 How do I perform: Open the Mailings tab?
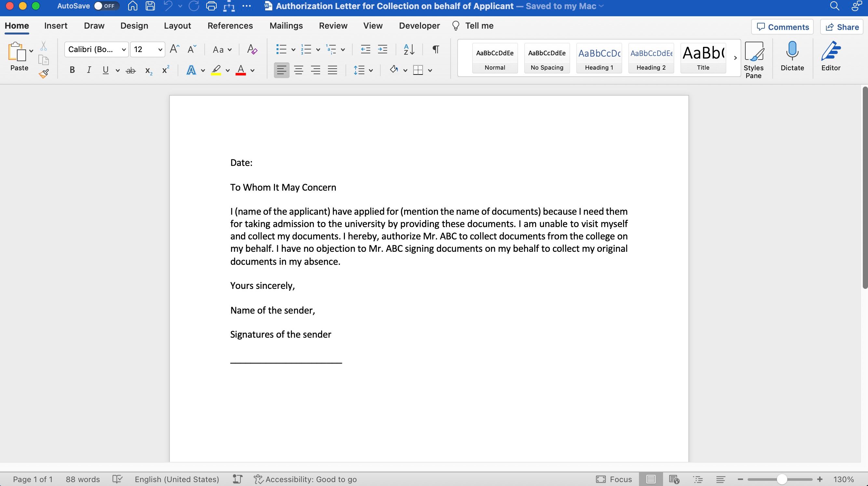tap(286, 26)
